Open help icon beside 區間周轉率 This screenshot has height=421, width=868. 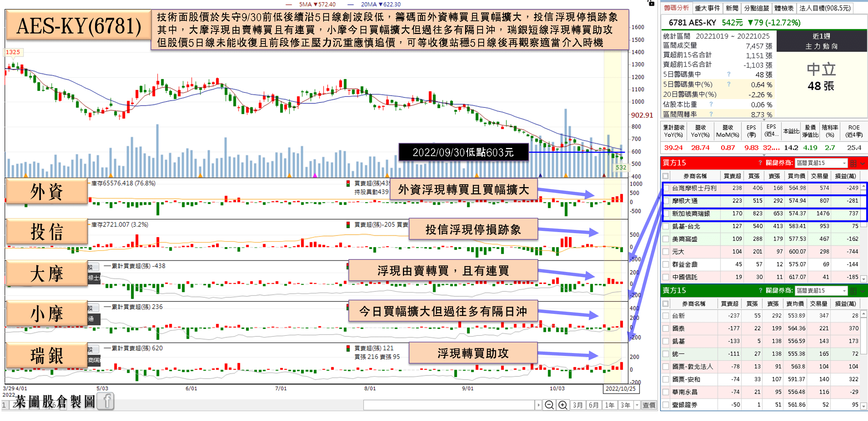(711, 114)
